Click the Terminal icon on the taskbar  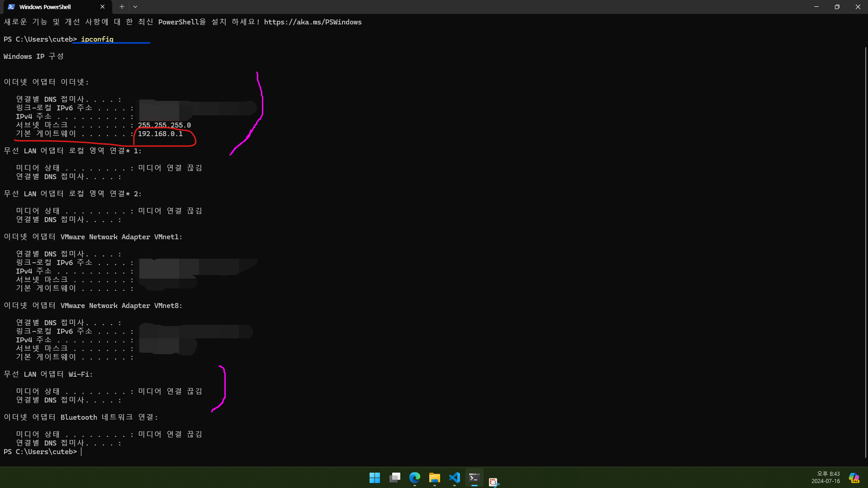474,478
